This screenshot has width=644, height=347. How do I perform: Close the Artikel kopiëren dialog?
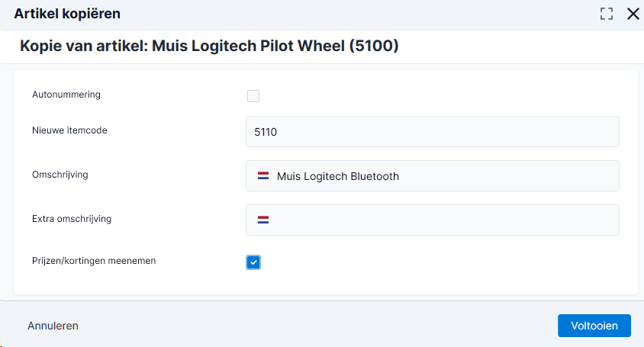633,14
